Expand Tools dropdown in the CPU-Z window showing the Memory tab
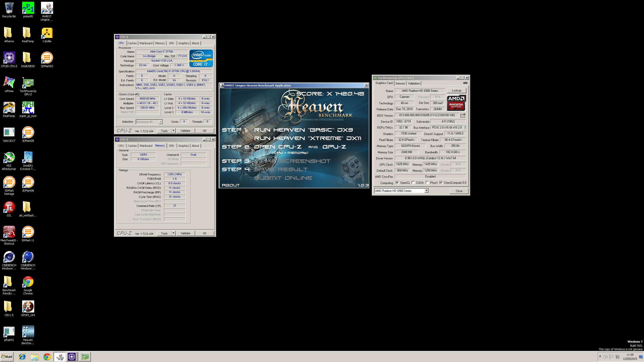The width and height of the screenshot is (644, 362). [173, 233]
